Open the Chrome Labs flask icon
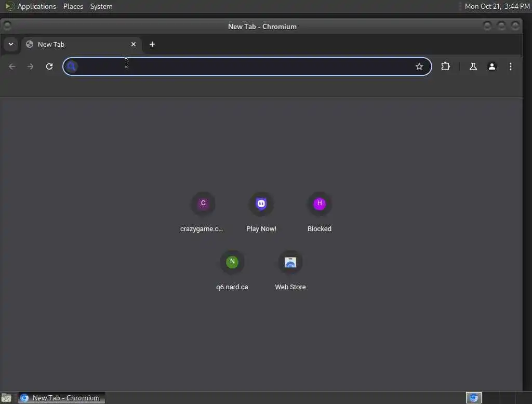 point(473,66)
